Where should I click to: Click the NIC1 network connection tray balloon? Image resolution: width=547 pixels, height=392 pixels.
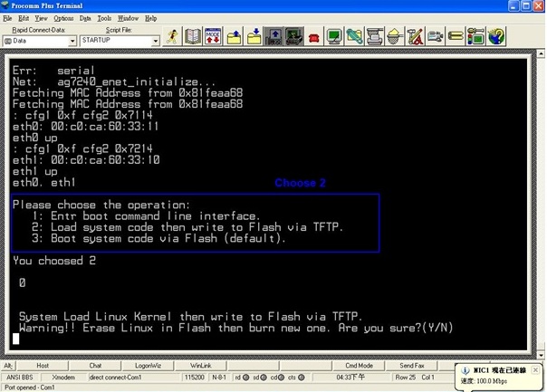(498, 374)
